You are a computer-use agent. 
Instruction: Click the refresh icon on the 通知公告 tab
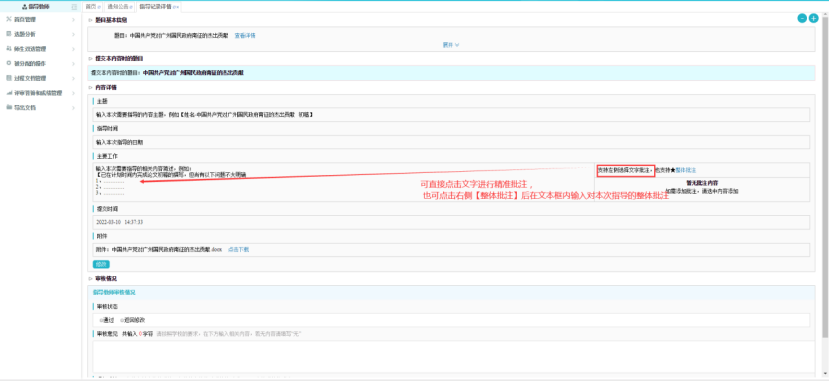[x=131, y=7]
